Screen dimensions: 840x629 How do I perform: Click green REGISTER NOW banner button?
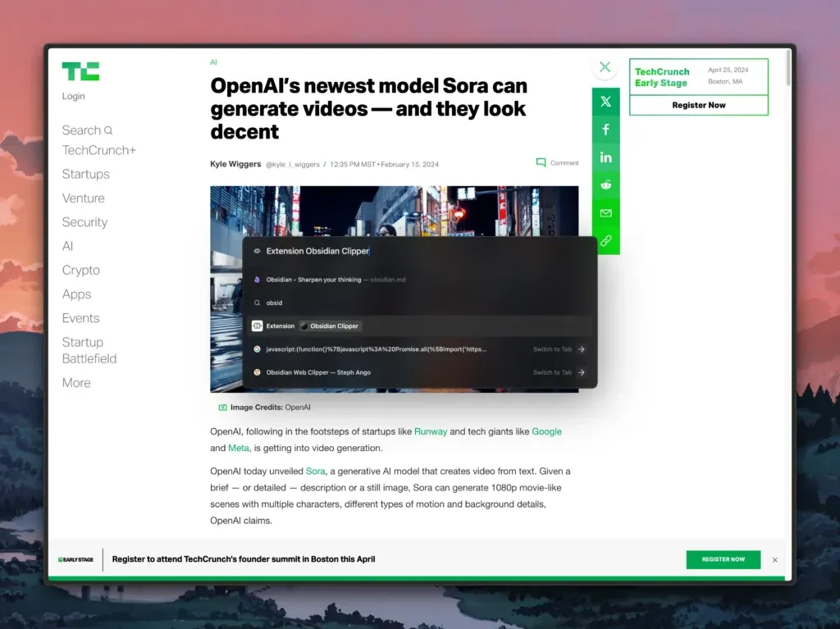click(724, 559)
